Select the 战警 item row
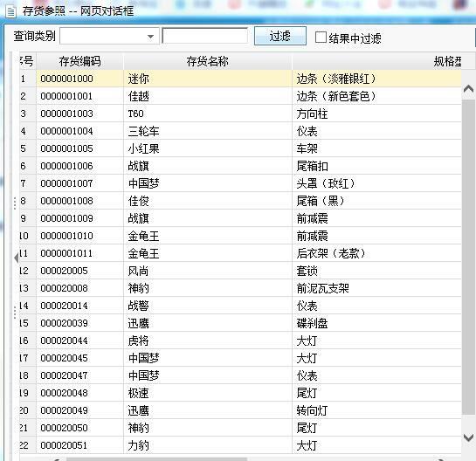The width and height of the screenshot is (476, 461). pyautogui.click(x=240, y=306)
